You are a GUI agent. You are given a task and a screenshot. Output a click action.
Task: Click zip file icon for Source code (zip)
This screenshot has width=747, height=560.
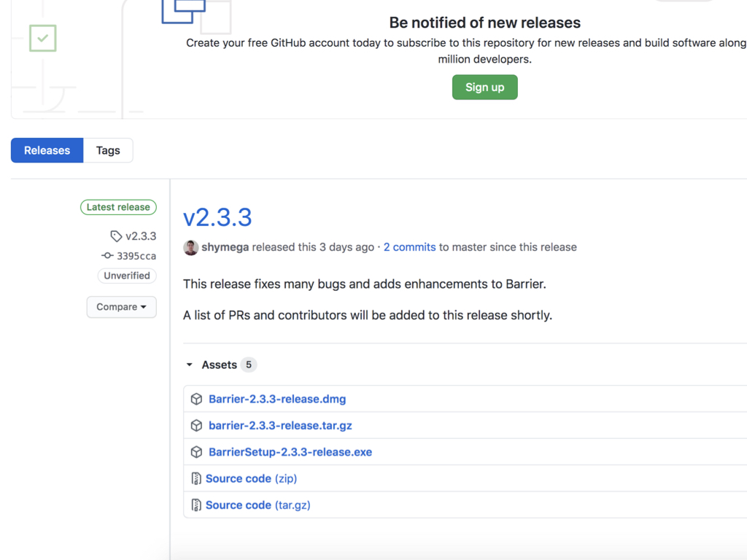[196, 478]
